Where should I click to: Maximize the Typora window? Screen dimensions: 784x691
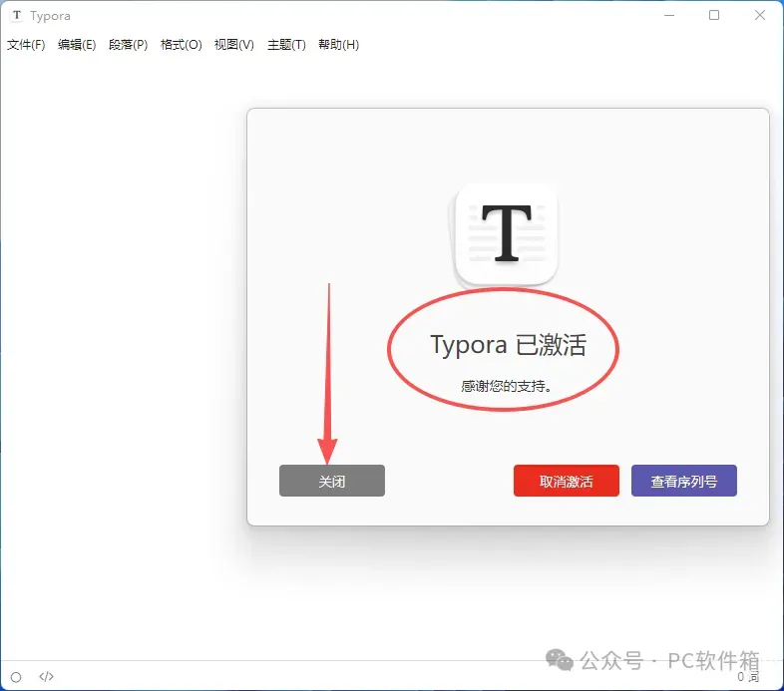[x=714, y=16]
